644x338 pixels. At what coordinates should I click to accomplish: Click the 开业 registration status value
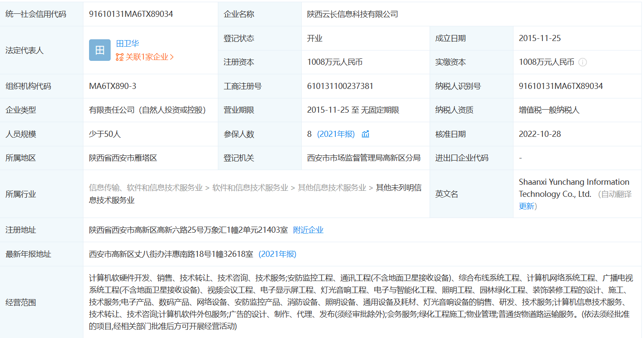(x=315, y=38)
